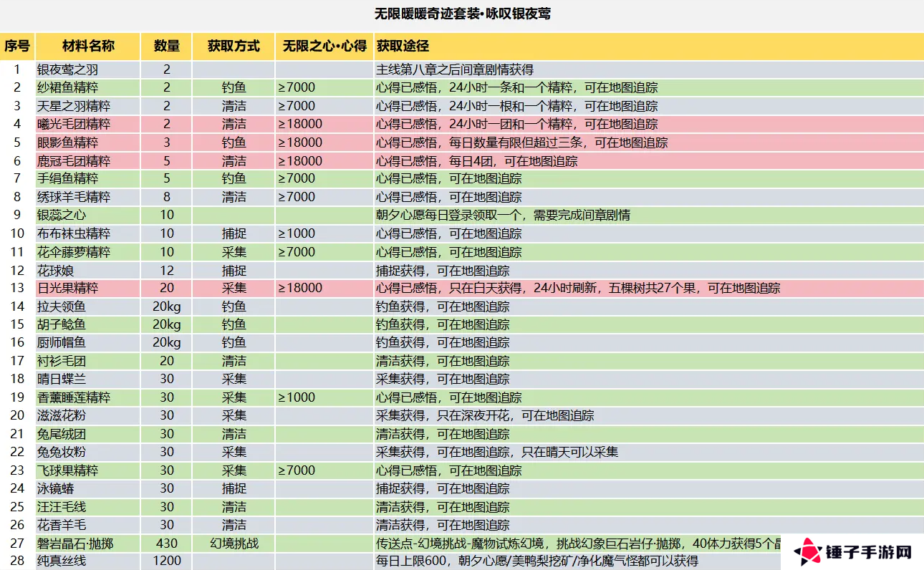924x570 pixels.
Task: Click the 钓鱼 cell for 纱裙鱼精粹
Action: click(234, 87)
